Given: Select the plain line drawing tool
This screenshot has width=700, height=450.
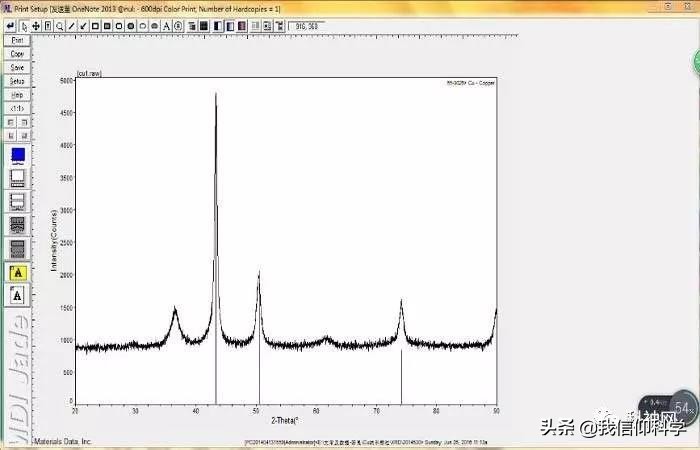Looking at the screenshot, I should click(71, 26).
